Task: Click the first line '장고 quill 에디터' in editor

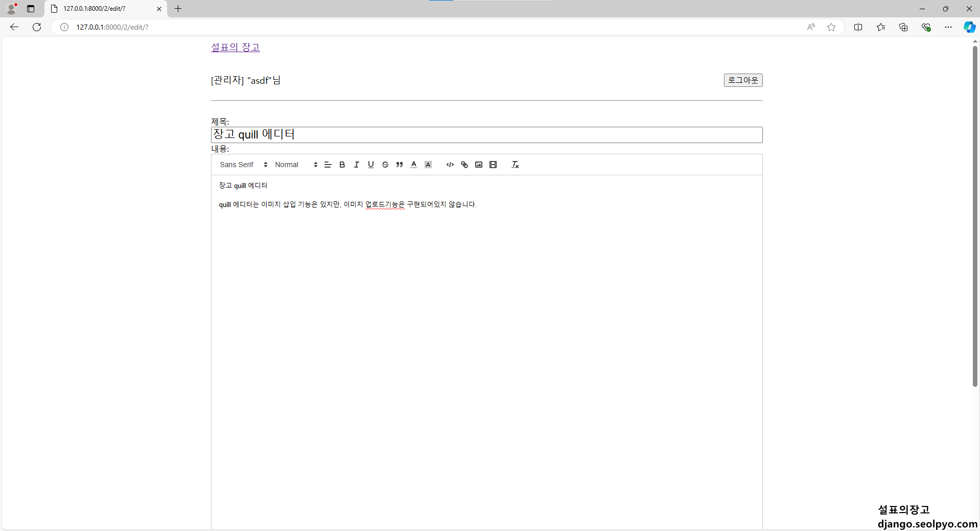Action: tap(243, 186)
